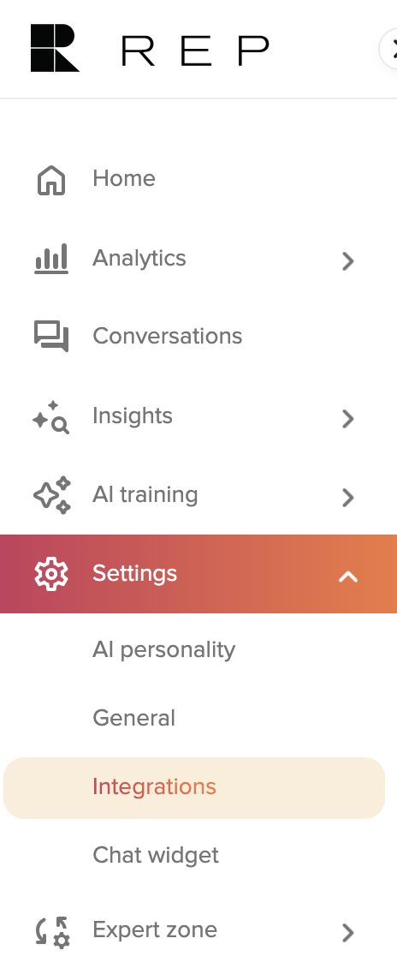The height and width of the screenshot is (980, 397).
Task: Expand the Analytics submenu chevron
Action: click(348, 261)
